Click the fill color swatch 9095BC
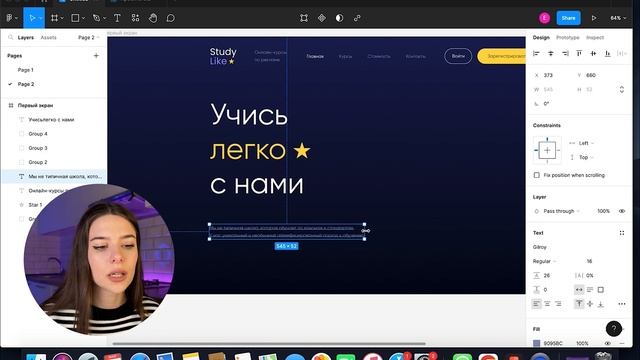Screen dimensions: 640x360 (537, 343)
